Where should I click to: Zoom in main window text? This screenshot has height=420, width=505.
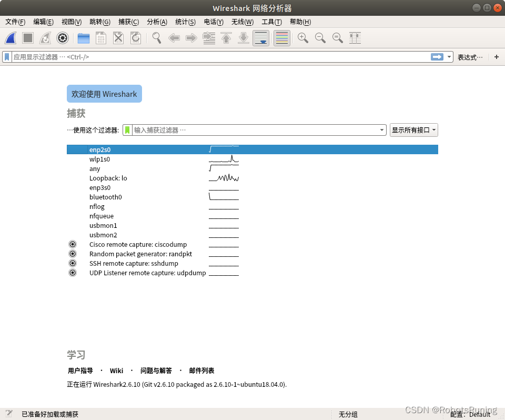(x=303, y=38)
